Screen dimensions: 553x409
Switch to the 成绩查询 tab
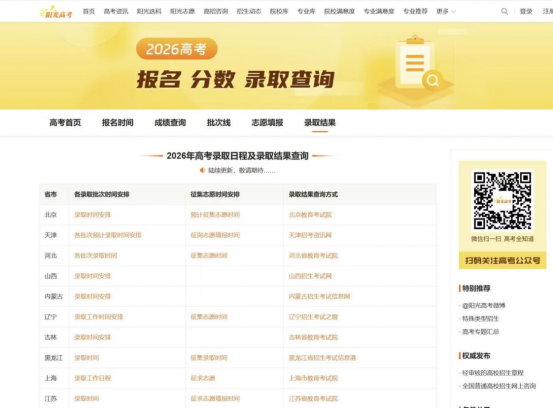pos(170,123)
